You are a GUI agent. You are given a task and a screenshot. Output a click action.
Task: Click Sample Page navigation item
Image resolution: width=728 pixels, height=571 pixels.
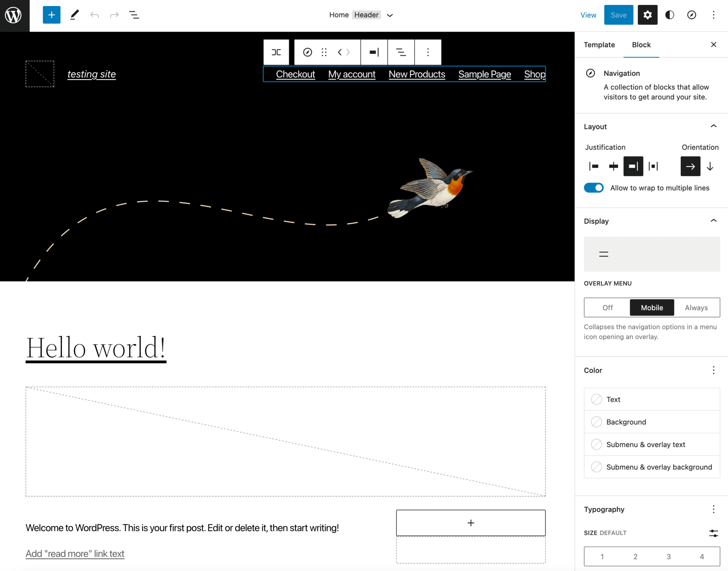click(485, 74)
